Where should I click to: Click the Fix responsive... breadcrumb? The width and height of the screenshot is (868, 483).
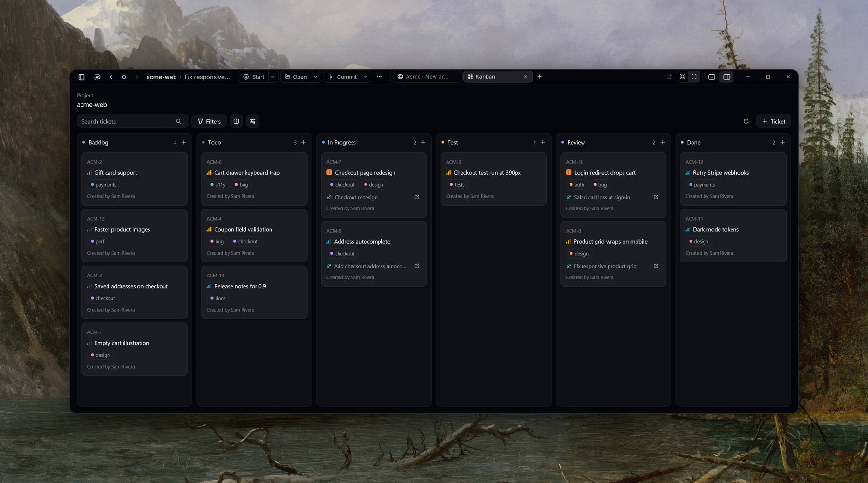pos(207,77)
